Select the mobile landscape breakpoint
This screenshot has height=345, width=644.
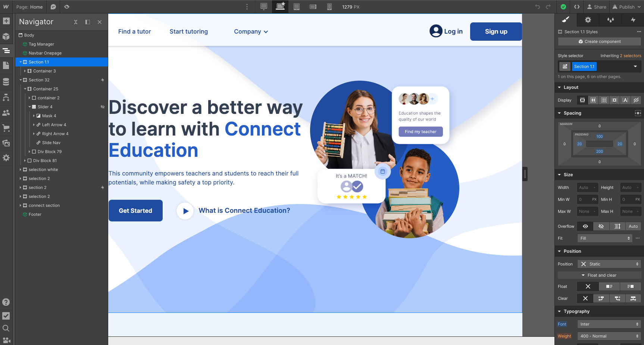pyautogui.click(x=313, y=7)
